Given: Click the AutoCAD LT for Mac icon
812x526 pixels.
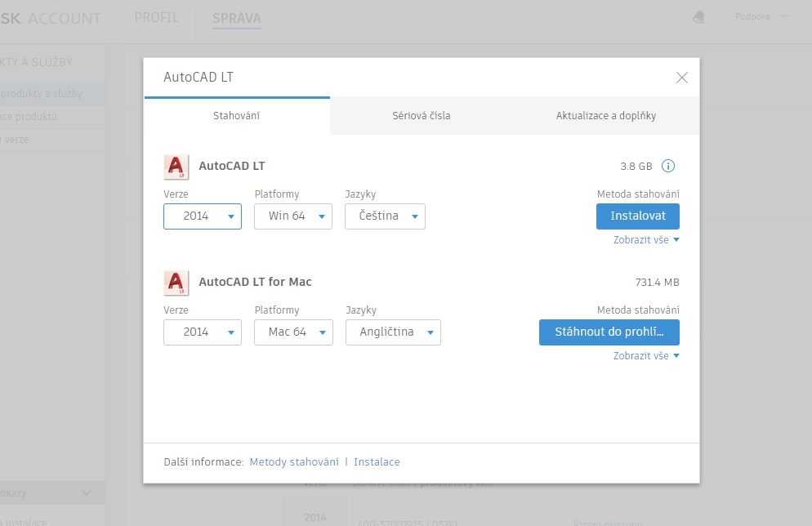Looking at the screenshot, I should pos(176,283).
